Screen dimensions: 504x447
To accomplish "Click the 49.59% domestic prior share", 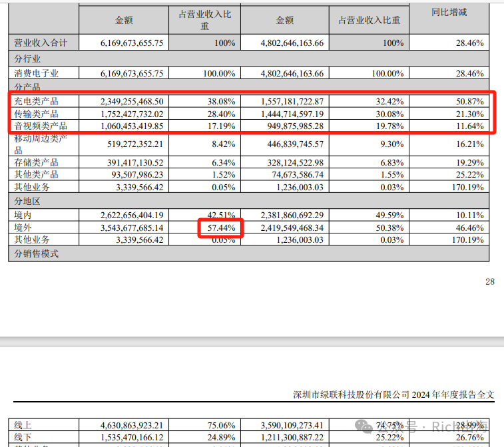I will (390, 216).
